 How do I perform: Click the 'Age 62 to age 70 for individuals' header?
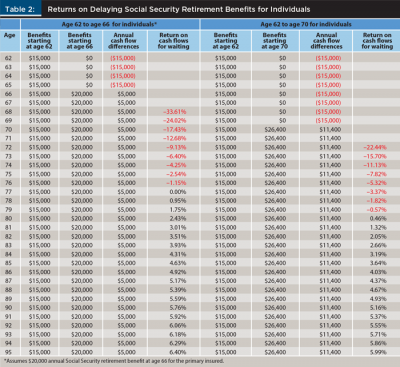[306, 24]
